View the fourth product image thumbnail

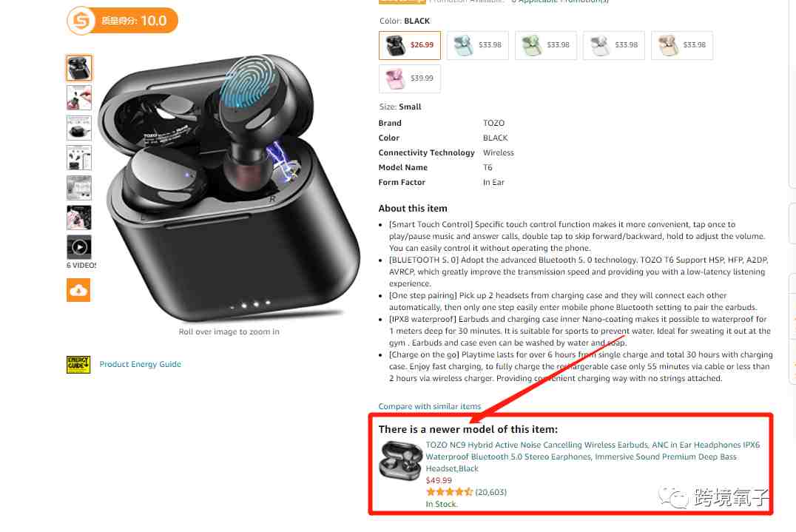click(x=79, y=158)
